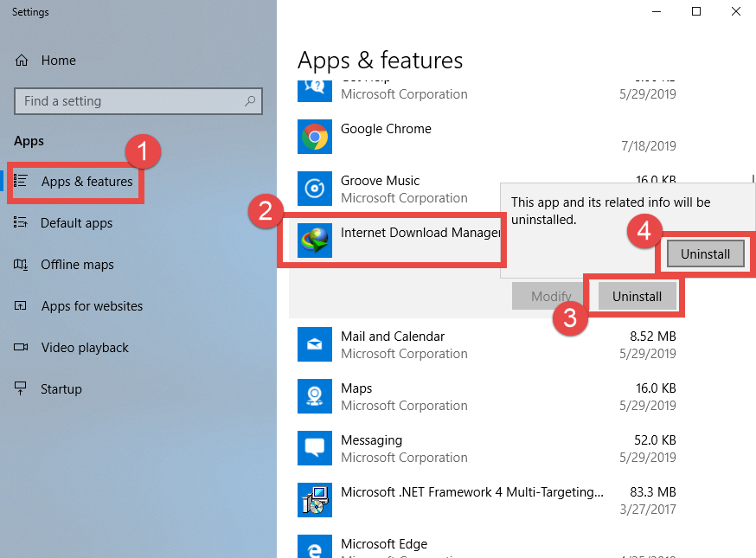Click the Apps & features list icon
This screenshot has height=558, width=756.
[20, 181]
